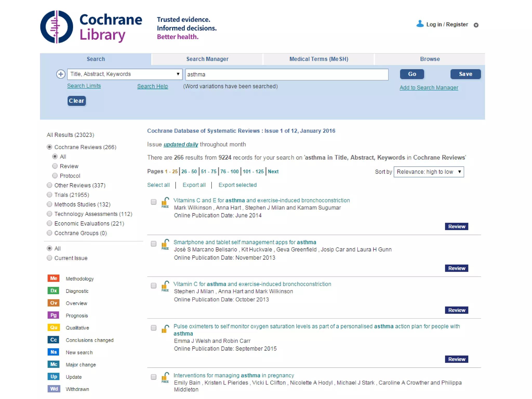Click free lock icon for asthma in pregnancy

(x=165, y=378)
